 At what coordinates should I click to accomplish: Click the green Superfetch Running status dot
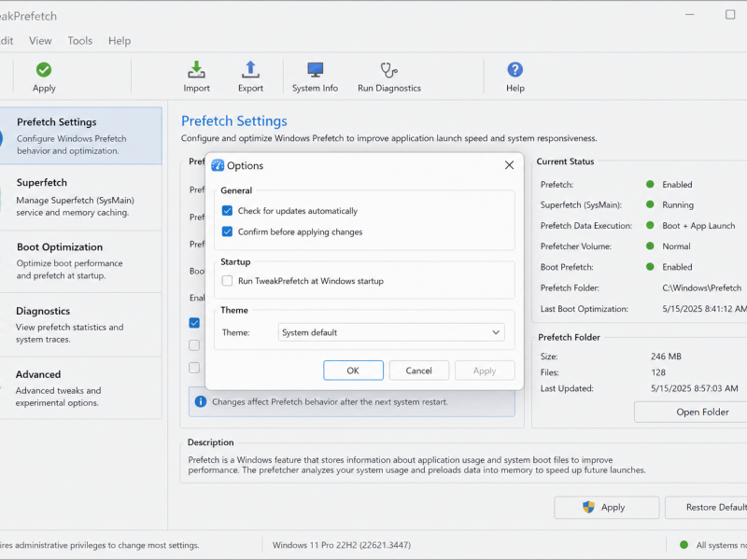point(650,204)
